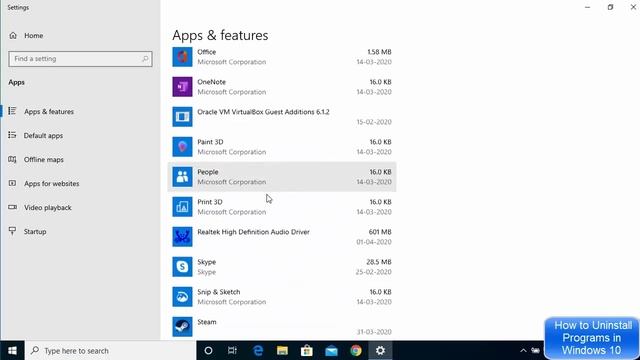The image size is (640, 360).
Task: Click the Steam app icon
Action: [182, 327]
